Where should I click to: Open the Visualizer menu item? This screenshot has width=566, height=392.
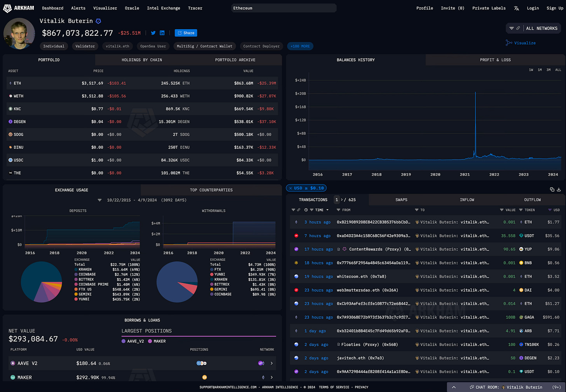[105, 8]
